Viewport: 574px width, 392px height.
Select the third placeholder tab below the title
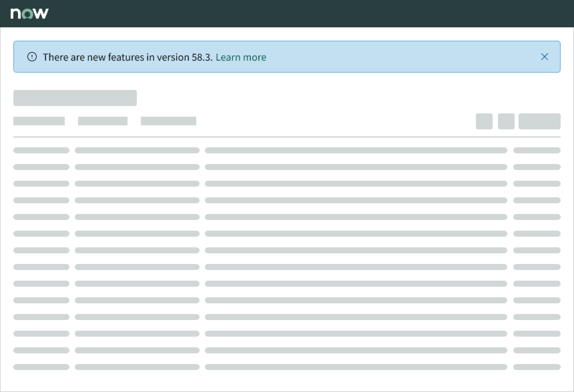coord(169,121)
